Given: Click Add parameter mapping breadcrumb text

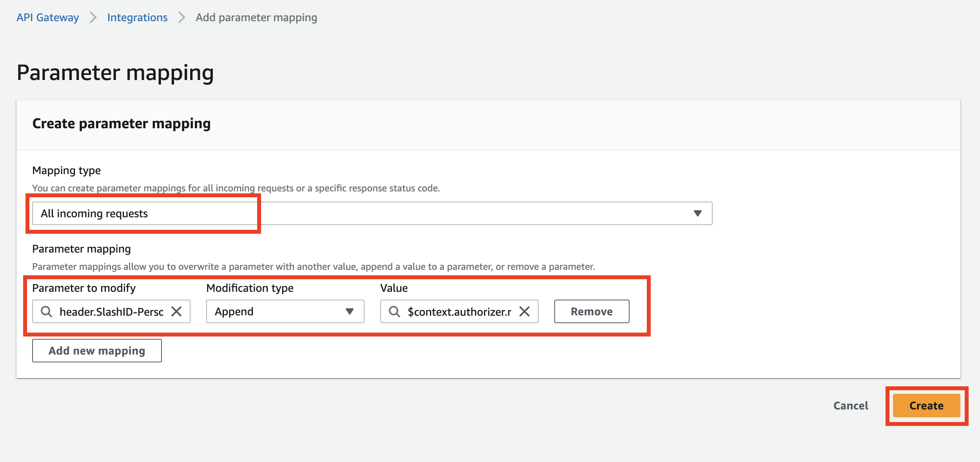Looking at the screenshot, I should (x=256, y=18).
